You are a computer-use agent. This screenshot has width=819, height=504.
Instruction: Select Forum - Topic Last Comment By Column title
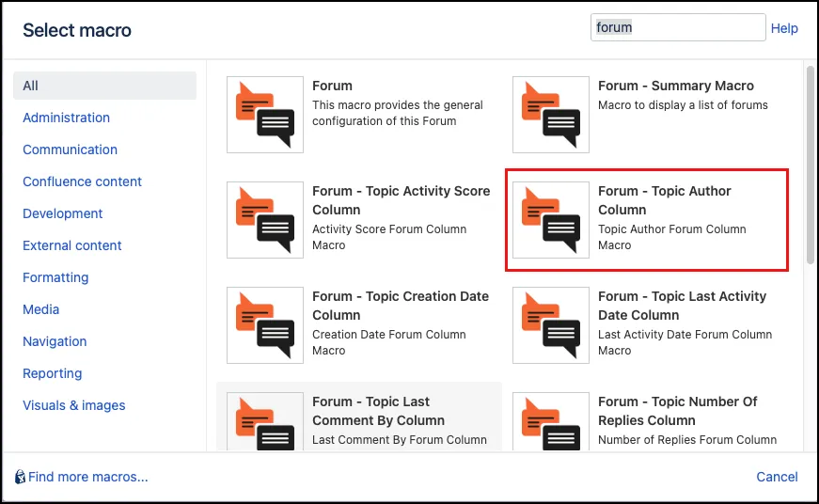click(379, 411)
